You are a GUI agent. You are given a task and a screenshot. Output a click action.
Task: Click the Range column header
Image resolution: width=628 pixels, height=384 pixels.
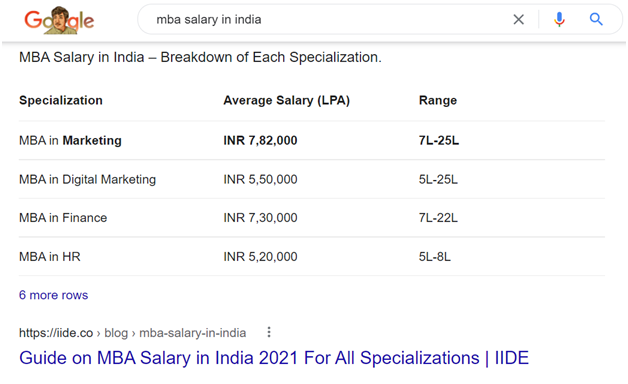[x=438, y=101]
